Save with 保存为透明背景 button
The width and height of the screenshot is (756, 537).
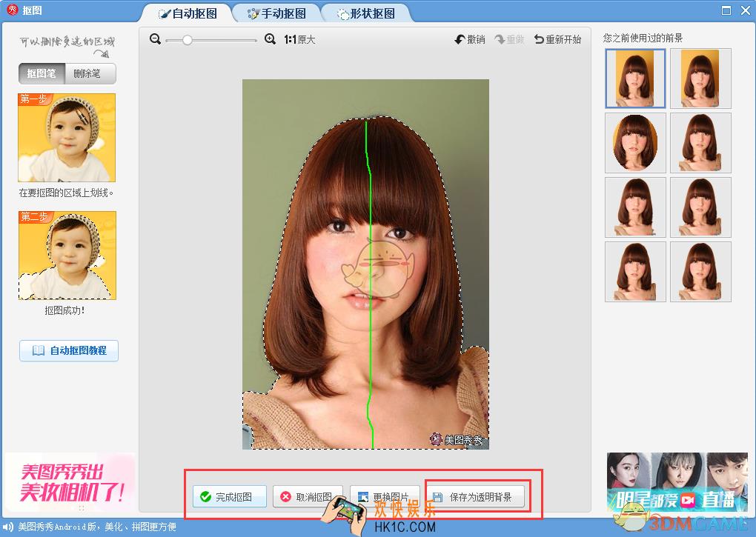pyautogui.click(x=475, y=496)
